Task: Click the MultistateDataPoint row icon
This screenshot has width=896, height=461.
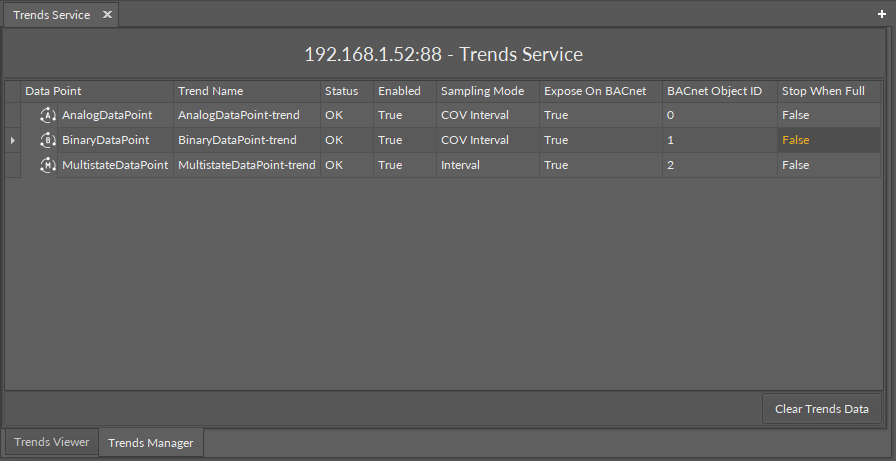Action: coord(47,165)
